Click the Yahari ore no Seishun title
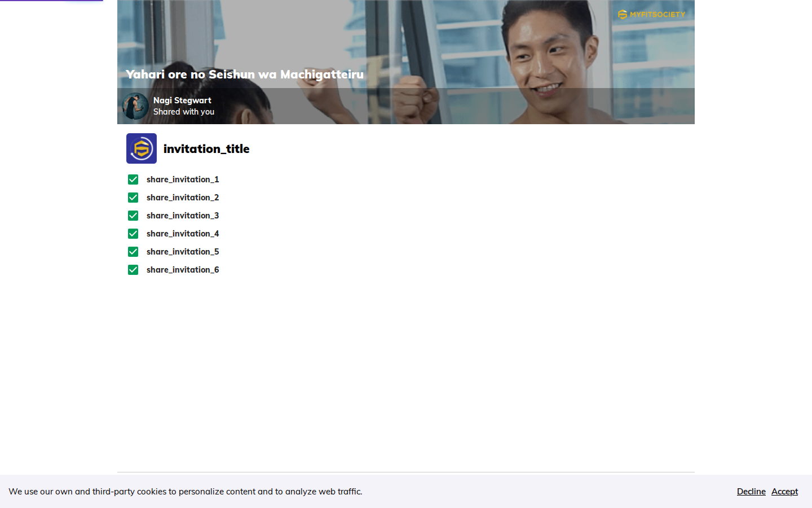This screenshot has height=508, width=812. coord(245,75)
